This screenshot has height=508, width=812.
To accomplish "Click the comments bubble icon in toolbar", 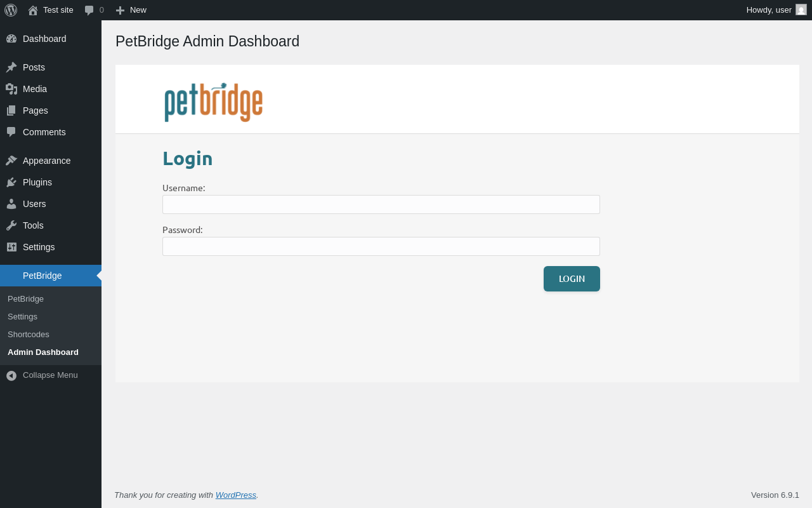I will (89, 10).
